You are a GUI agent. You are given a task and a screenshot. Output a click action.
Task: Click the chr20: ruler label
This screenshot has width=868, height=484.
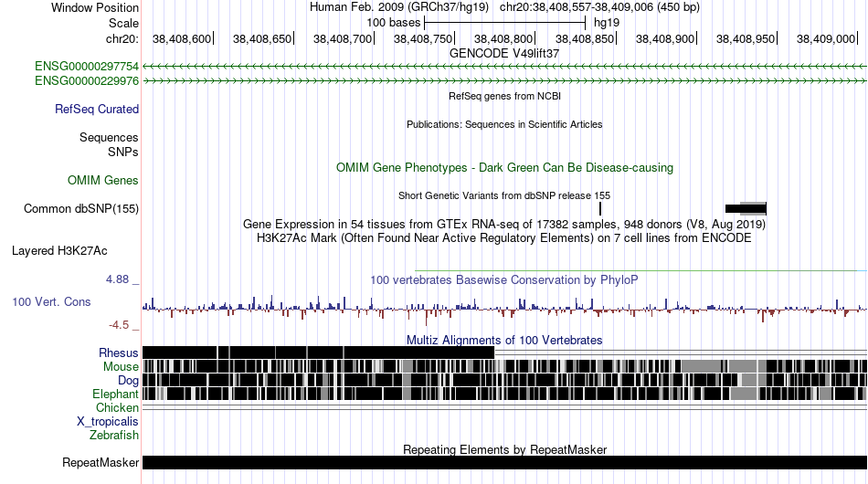point(122,38)
